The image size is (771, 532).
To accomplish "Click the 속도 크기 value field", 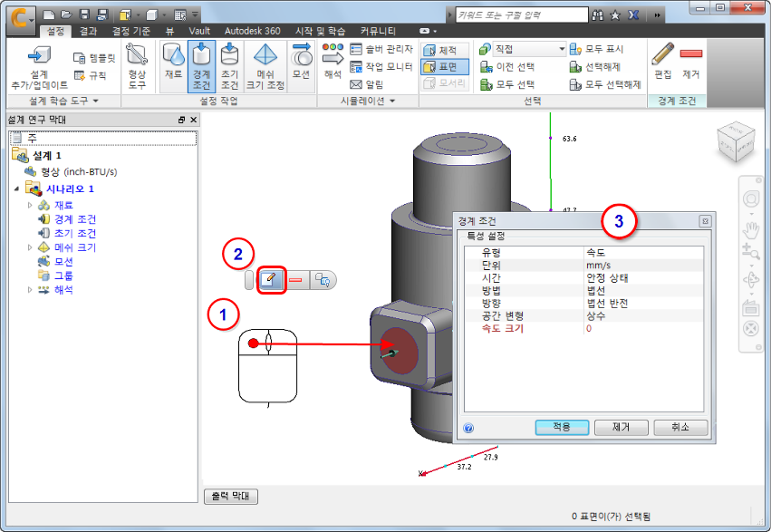I will [x=643, y=328].
